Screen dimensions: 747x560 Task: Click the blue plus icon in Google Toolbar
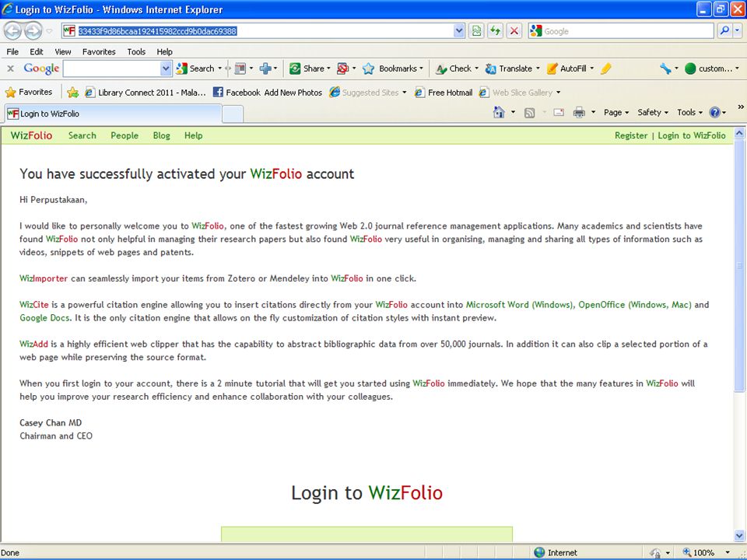(x=265, y=68)
